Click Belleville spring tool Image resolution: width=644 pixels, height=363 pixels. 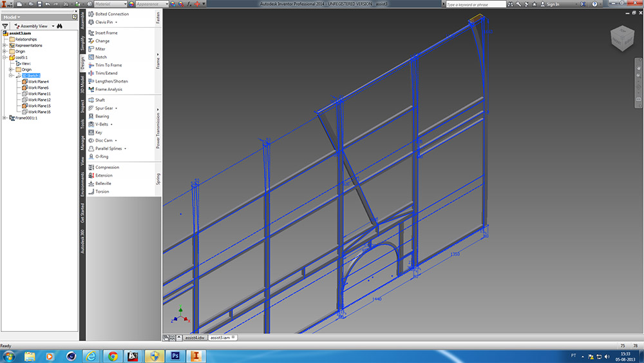pyautogui.click(x=100, y=183)
